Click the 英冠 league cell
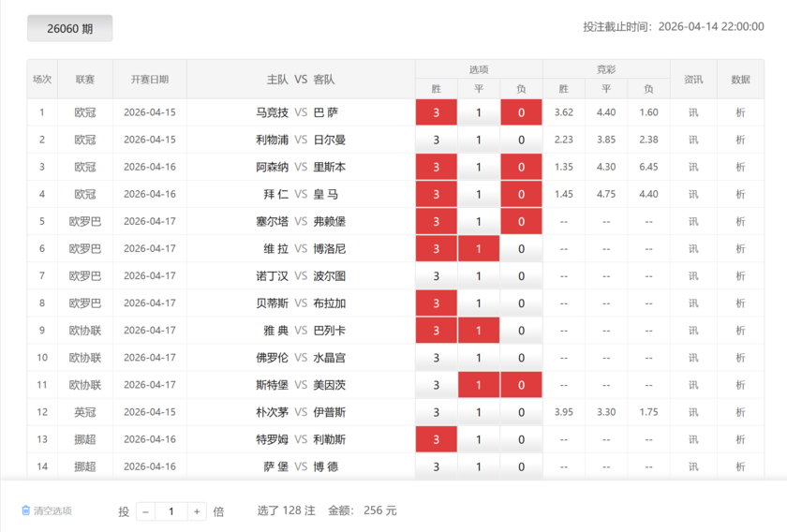This screenshot has width=787, height=532. [x=85, y=412]
